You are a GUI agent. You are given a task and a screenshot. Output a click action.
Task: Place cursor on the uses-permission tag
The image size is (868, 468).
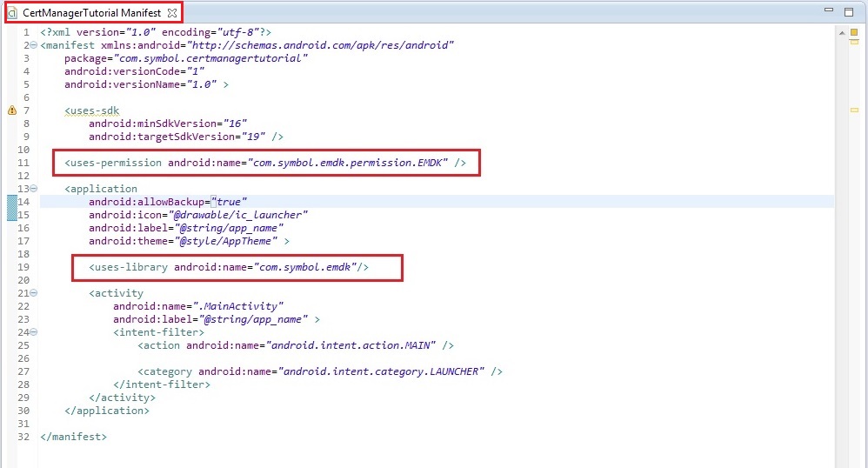[x=113, y=163]
